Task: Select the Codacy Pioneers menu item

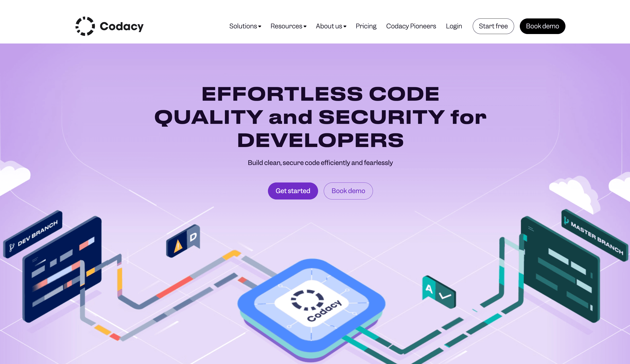Action: coord(411,26)
